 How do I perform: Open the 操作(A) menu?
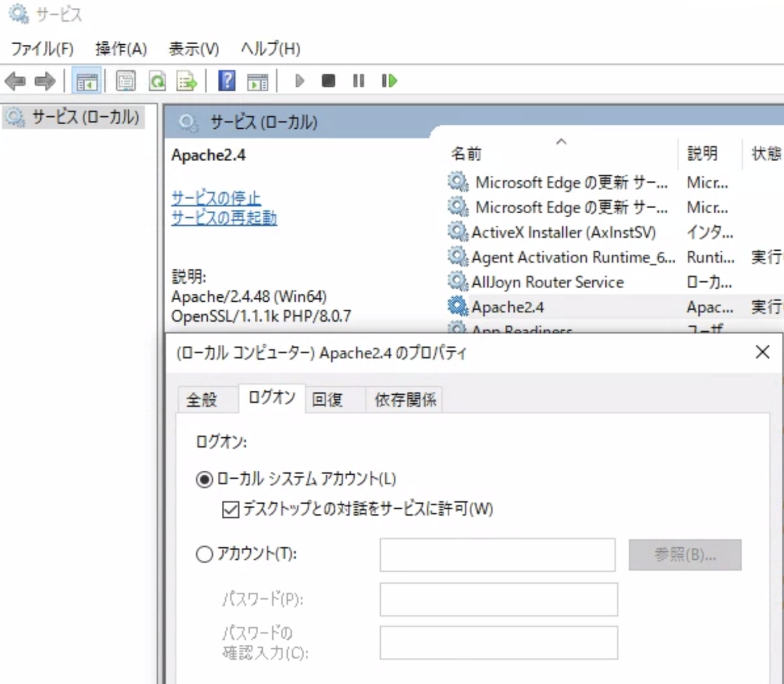point(121,49)
